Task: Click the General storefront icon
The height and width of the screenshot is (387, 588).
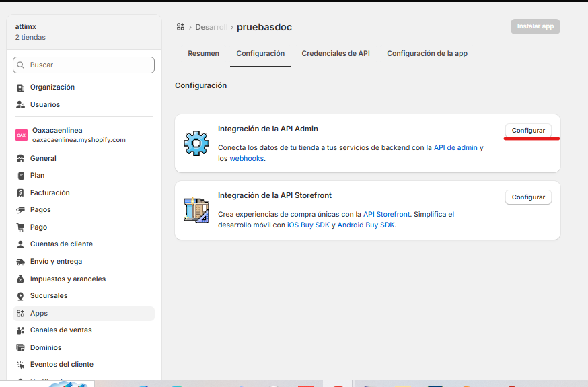Action: pyautogui.click(x=21, y=159)
